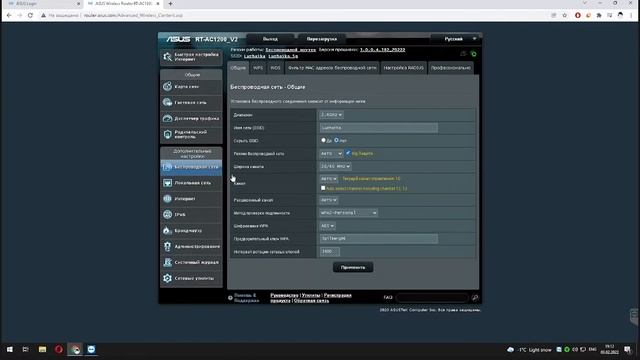Click key rotation interval field
The image size is (640, 360).
click(330, 251)
